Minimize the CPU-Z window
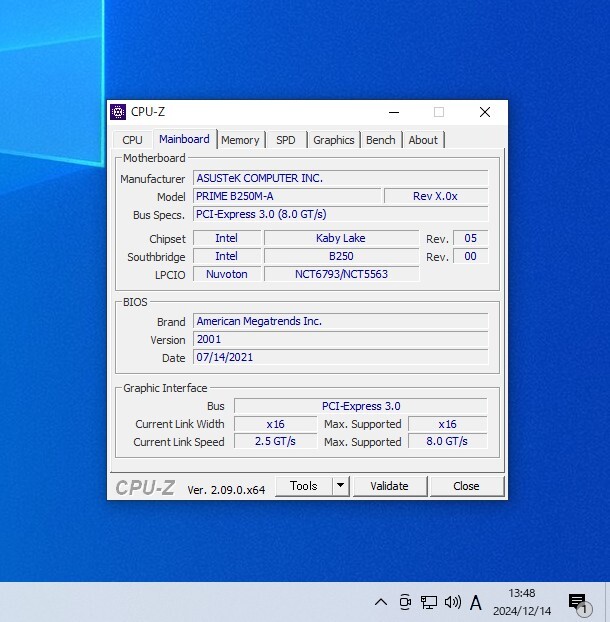Screen dimensions: 610x622 (394, 112)
